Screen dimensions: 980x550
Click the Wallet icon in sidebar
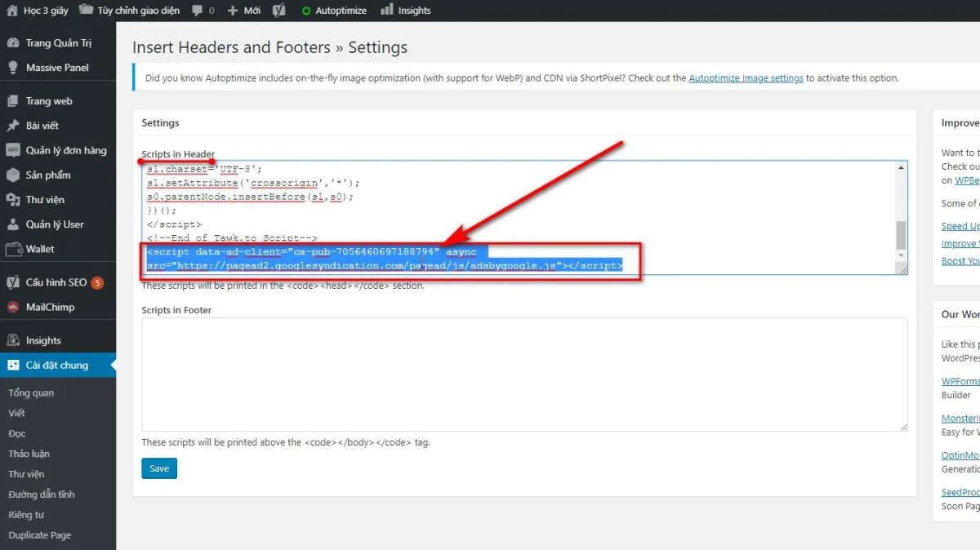12,249
